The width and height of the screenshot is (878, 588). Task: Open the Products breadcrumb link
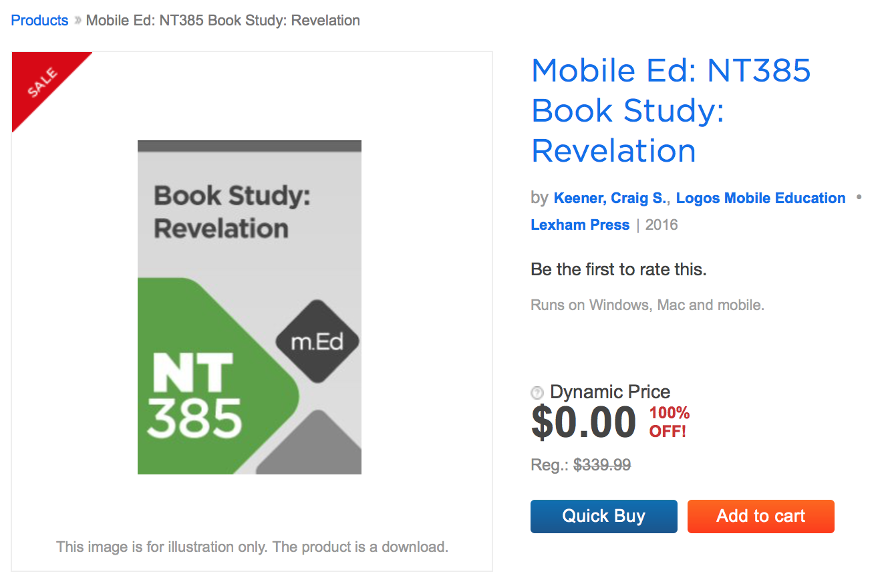(x=39, y=21)
